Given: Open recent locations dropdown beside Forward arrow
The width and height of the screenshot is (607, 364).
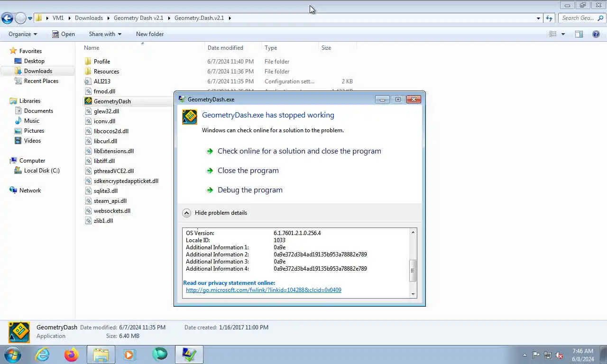Looking at the screenshot, I should (30, 18).
